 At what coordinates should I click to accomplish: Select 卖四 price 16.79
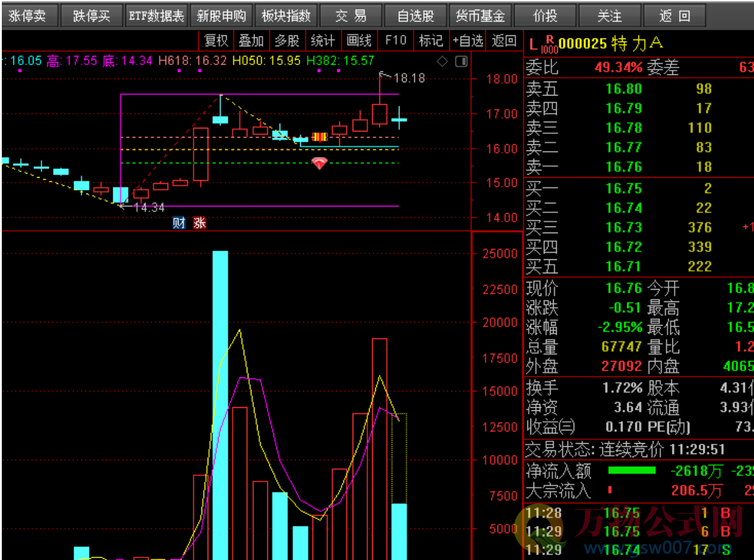click(624, 108)
